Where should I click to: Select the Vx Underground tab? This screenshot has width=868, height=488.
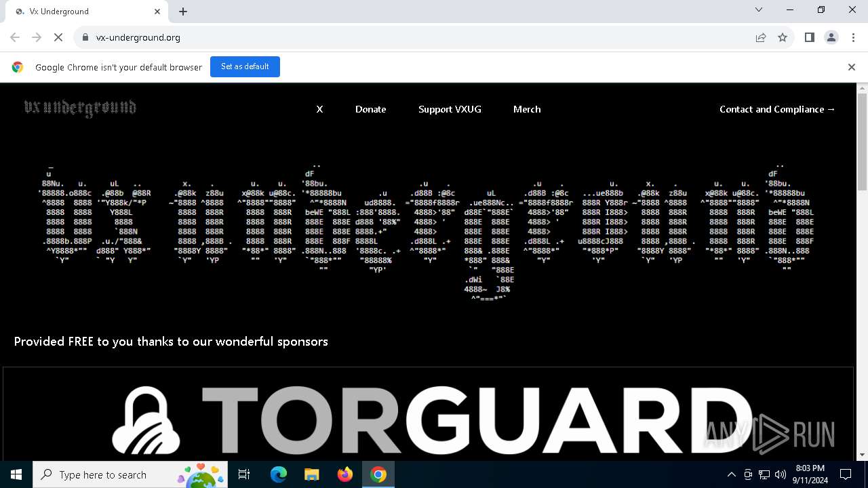pyautogui.click(x=86, y=12)
